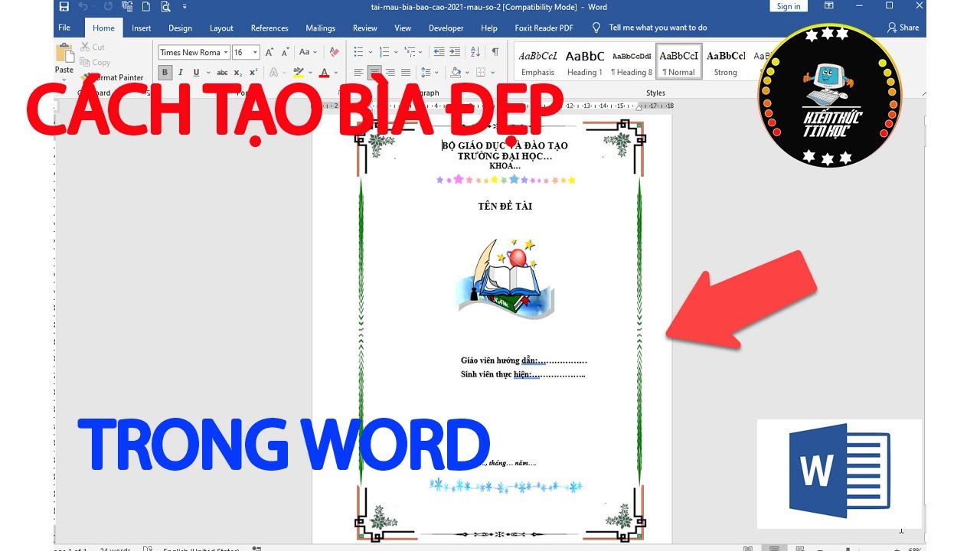Apply the Emphasis style

[x=537, y=63]
